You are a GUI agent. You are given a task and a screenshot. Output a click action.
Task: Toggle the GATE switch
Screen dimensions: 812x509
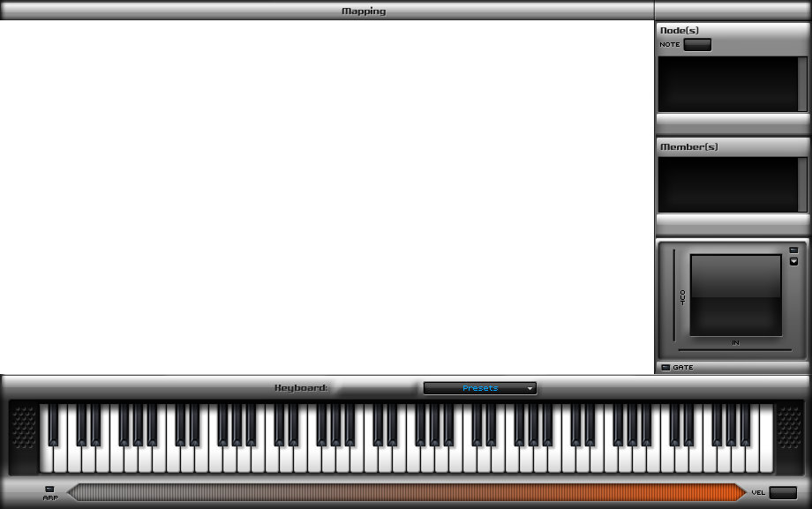(x=665, y=367)
